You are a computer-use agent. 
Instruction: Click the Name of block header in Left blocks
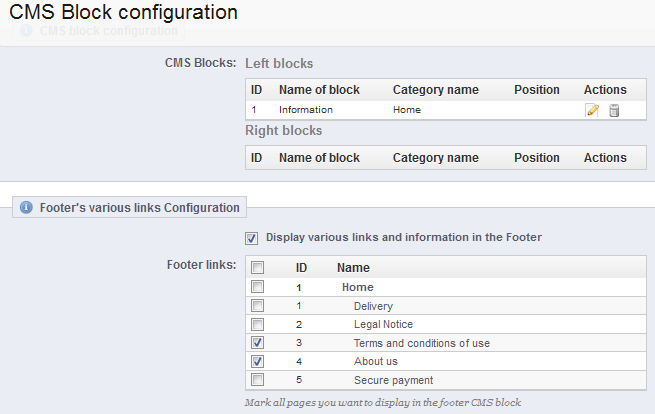[x=319, y=90]
